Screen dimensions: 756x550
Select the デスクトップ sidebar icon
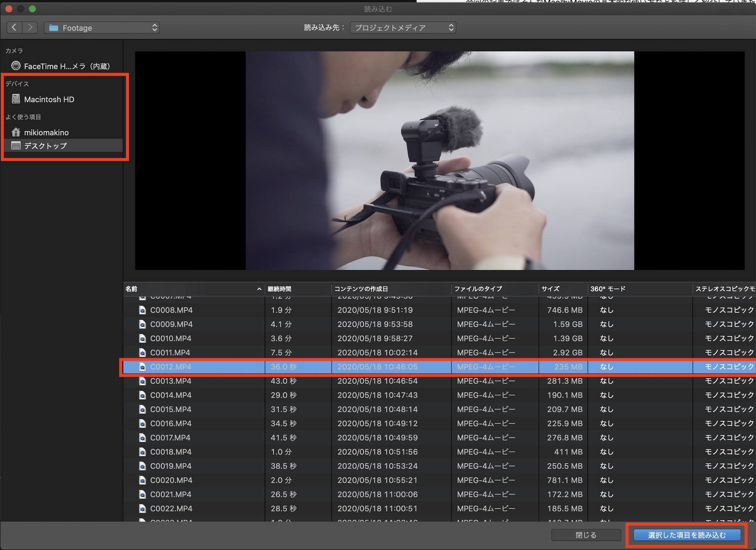point(16,146)
